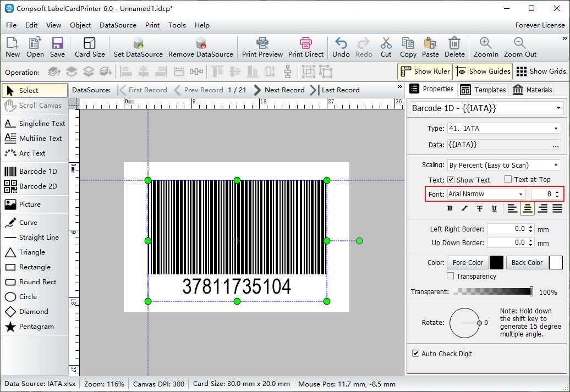Select the Singleline Text tool
The width and height of the screenshot is (570, 392).
click(x=35, y=124)
